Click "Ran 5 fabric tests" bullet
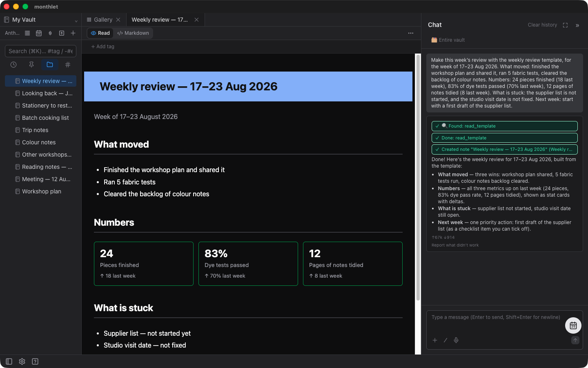This screenshot has width=588, height=368. tap(129, 182)
